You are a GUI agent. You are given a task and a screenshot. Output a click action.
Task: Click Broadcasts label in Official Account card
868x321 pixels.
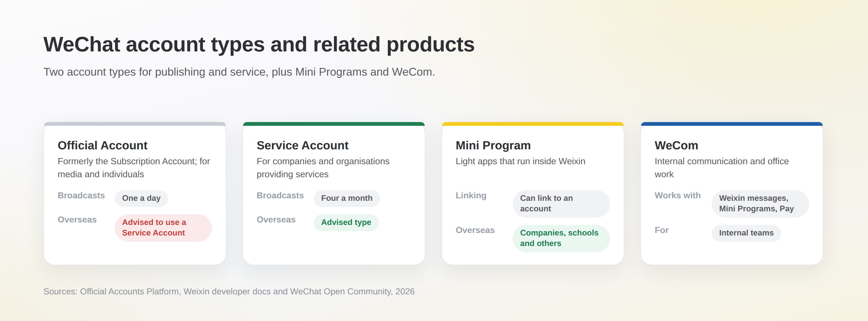pyautogui.click(x=81, y=196)
